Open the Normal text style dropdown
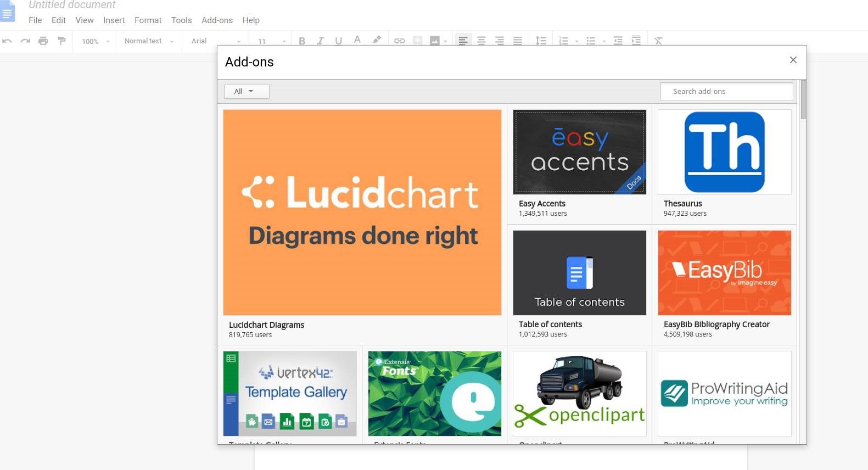Viewport: 868px width, 470px height. pyautogui.click(x=149, y=41)
